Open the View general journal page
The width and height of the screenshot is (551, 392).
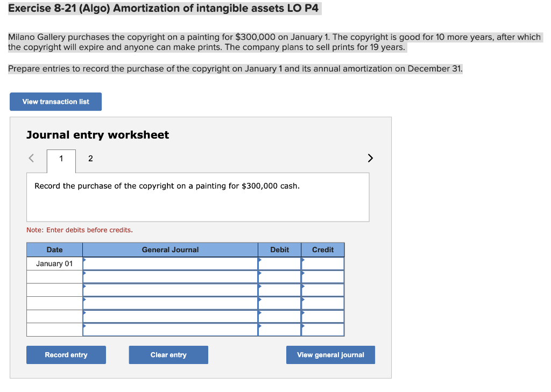pos(330,354)
